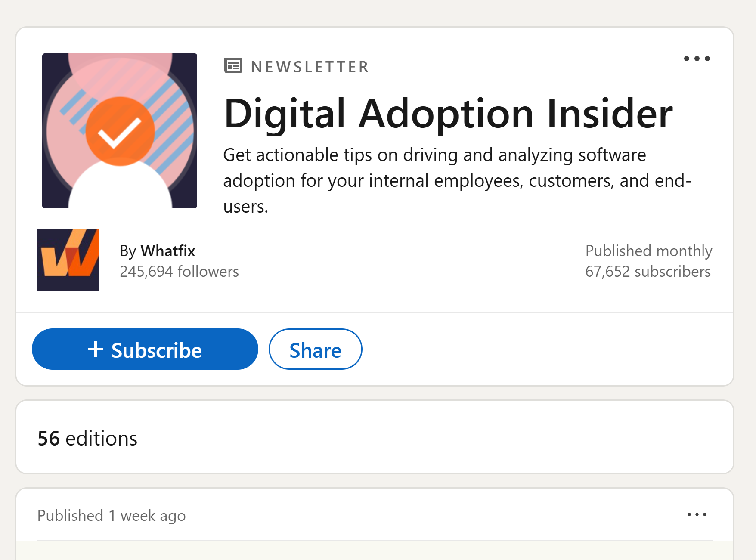Open the Whatfix author name link
Screen dimensions: 756x560
click(168, 251)
